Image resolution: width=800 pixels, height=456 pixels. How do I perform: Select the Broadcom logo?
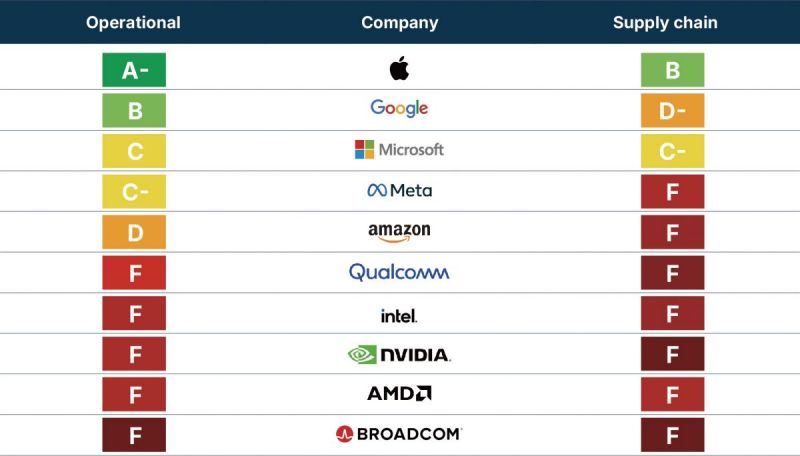click(399, 434)
